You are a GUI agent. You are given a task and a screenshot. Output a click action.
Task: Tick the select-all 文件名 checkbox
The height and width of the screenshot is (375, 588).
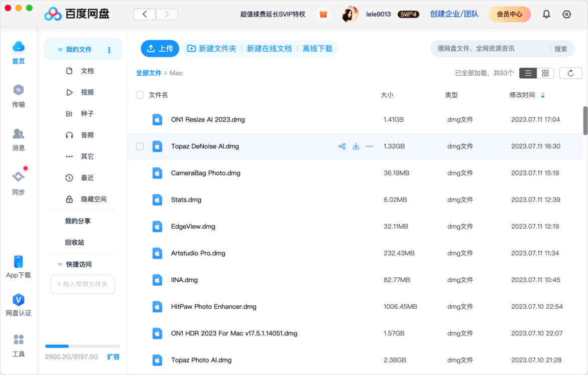point(140,95)
